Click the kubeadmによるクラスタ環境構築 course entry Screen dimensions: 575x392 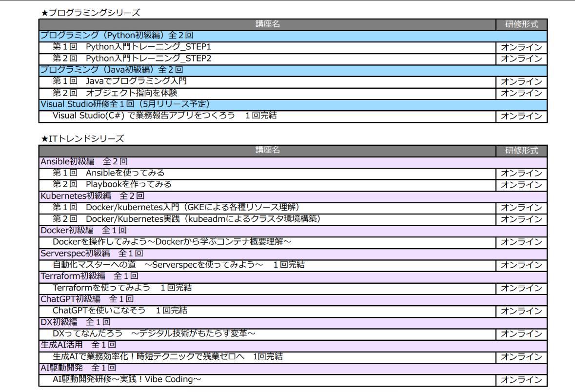[186, 218]
